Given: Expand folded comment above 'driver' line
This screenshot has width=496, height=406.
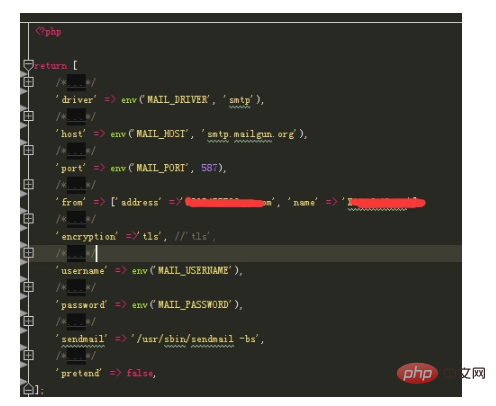Looking at the screenshot, I should click(28, 82).
